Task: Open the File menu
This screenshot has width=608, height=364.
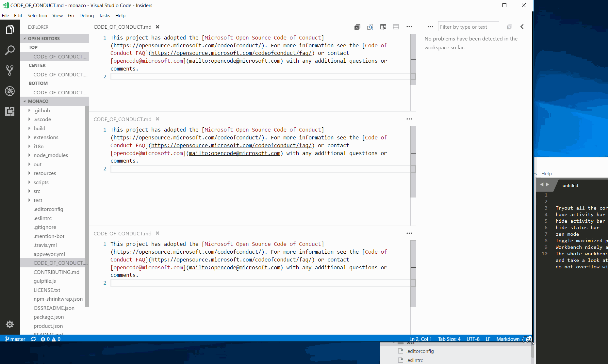Action: coord(6,16)
